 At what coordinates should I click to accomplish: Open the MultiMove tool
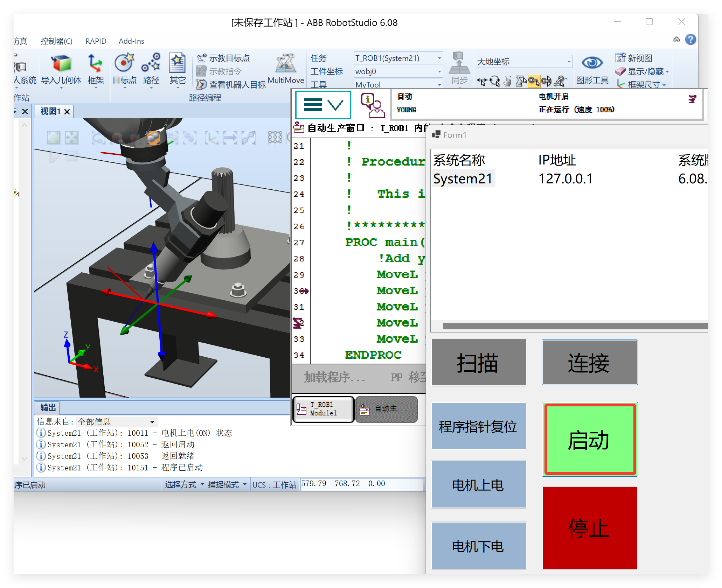(x=286, y=69)
